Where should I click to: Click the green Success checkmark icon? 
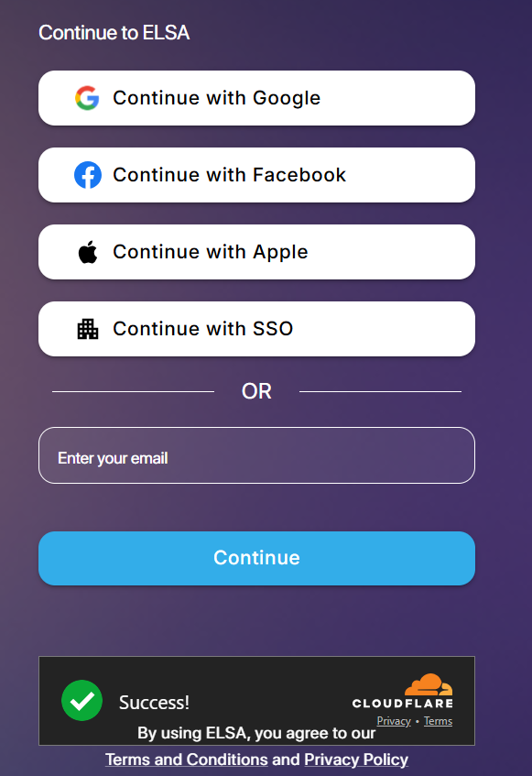[82, 700]
